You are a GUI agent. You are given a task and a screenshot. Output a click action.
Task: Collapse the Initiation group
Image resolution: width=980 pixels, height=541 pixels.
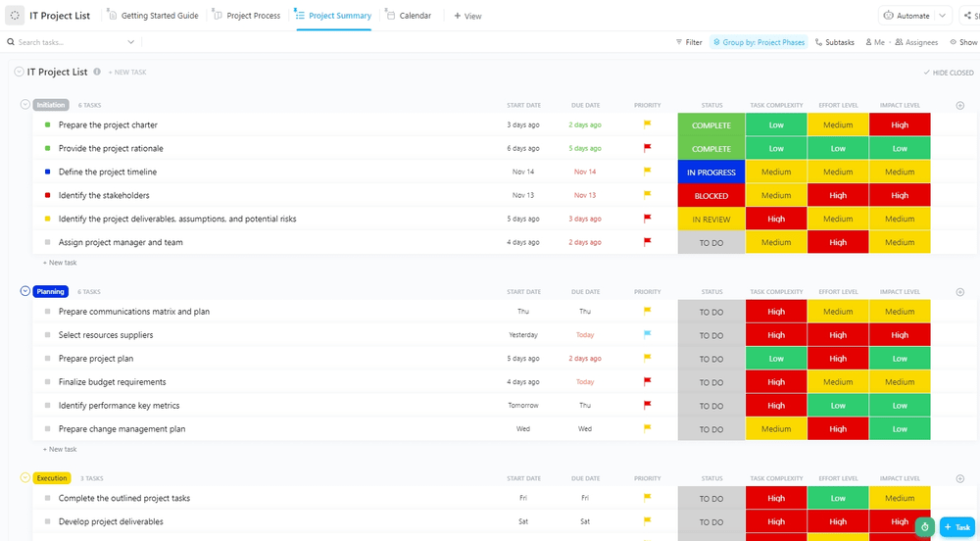point(25,104)
